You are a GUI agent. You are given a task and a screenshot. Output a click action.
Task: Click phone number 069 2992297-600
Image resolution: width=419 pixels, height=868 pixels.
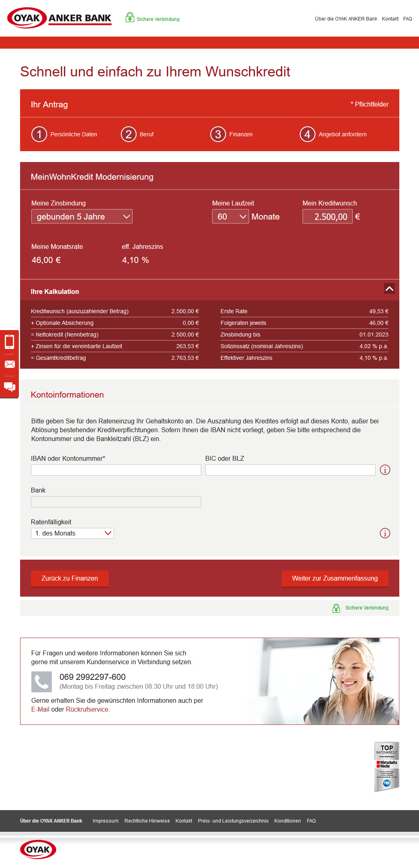click(x=92, y=677)
